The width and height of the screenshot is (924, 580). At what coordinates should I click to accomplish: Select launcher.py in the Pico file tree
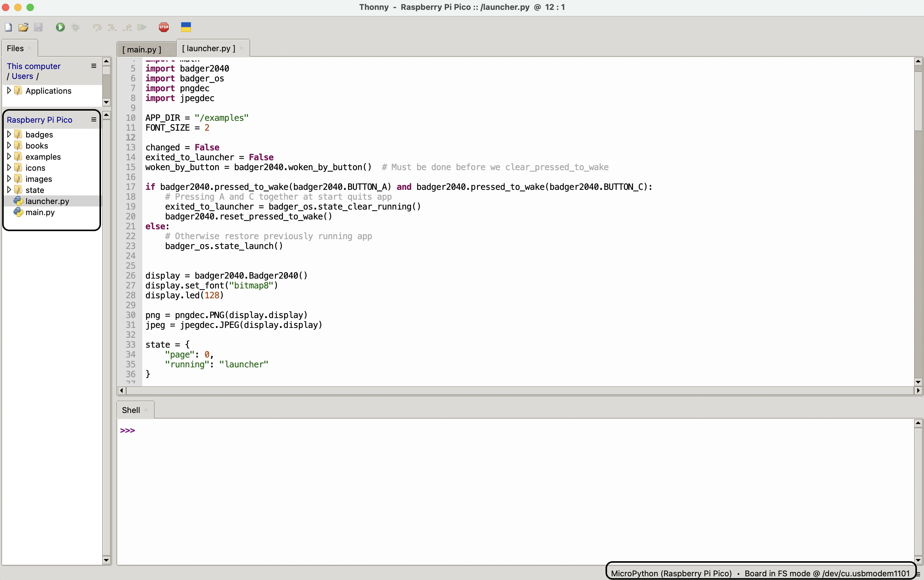[52, 201]
